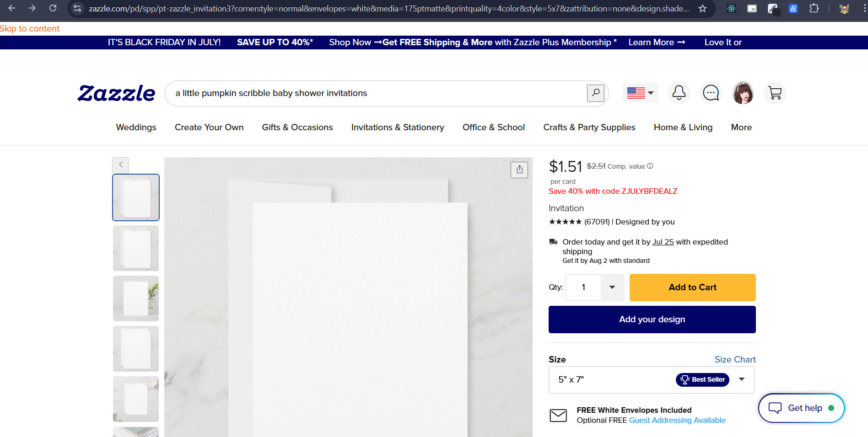Click the Skip to content link
Viewport: 868px width, 437px height.
30,29
